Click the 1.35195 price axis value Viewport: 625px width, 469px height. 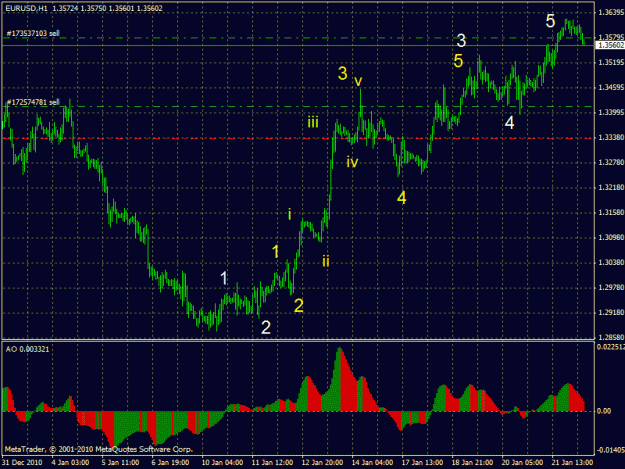[x=611, y=63]
